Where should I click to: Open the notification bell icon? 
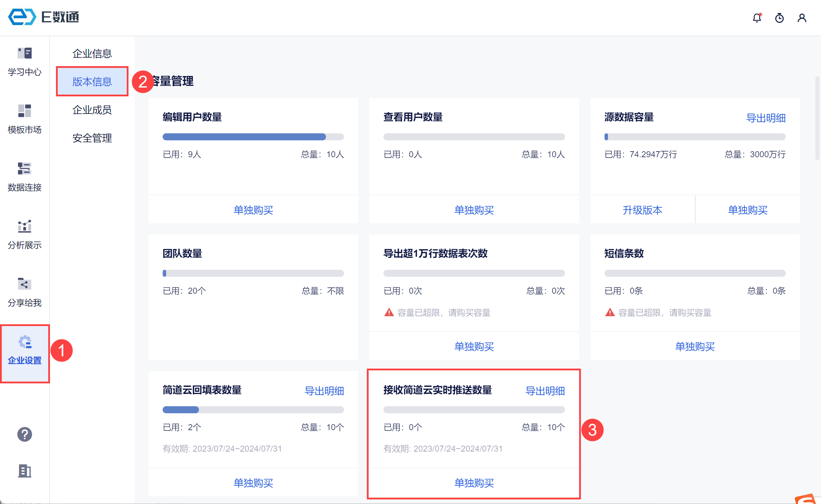pos(757,18)
